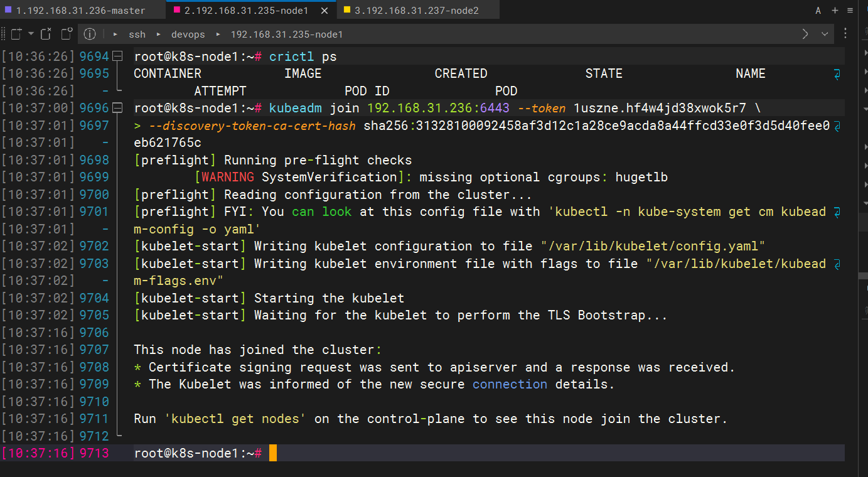Click the breadcrumb arrow before 192.168.31.235-node1

218,35
